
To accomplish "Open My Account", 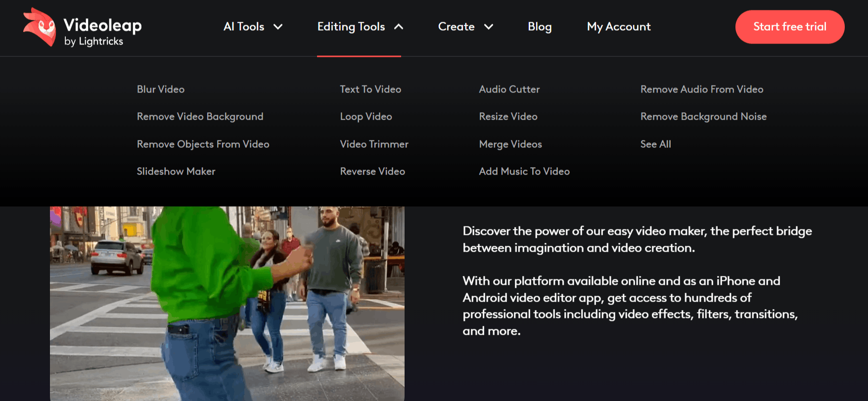I will 619,27.
